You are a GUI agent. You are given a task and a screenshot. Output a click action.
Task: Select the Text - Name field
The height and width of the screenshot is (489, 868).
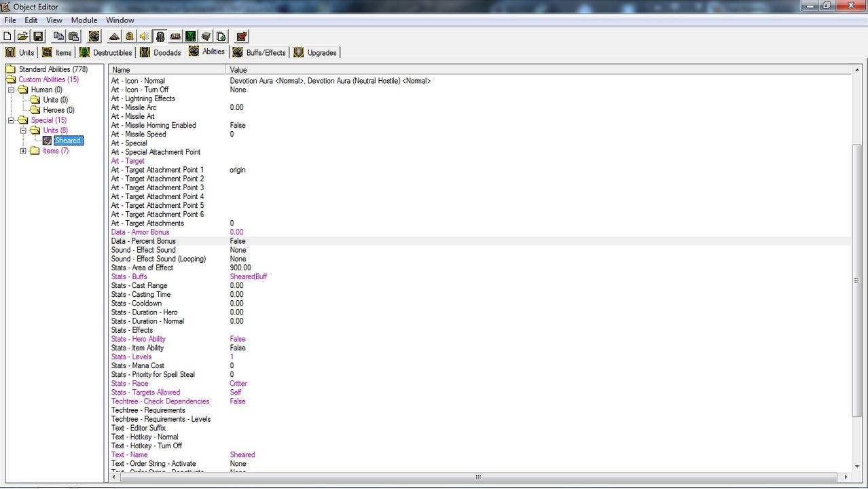(480, 455)
